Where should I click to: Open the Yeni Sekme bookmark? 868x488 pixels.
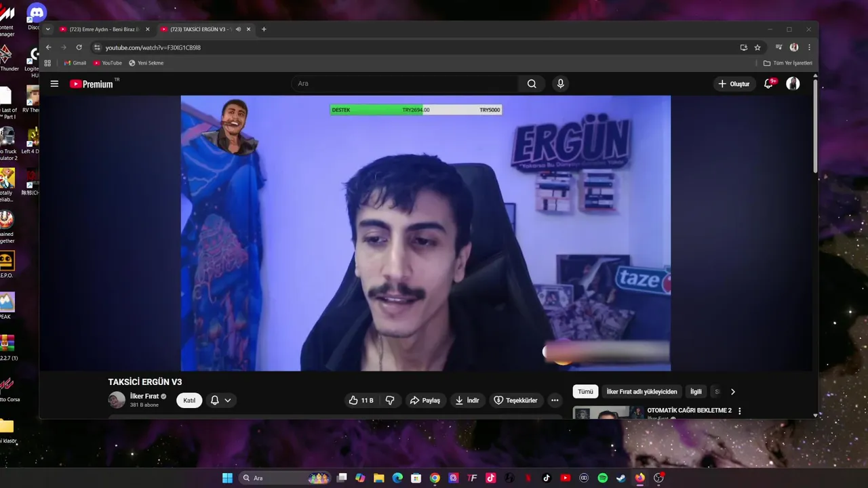(x=146, y=63)
